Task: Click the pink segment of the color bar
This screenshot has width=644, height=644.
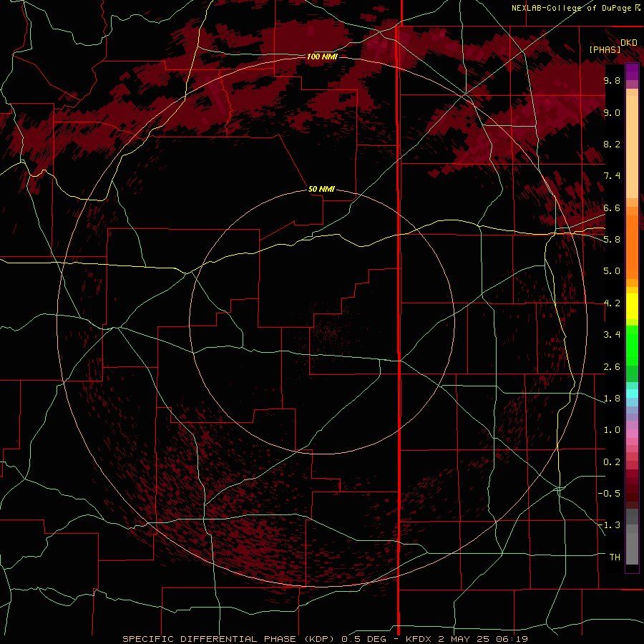Action: [632, 434]
